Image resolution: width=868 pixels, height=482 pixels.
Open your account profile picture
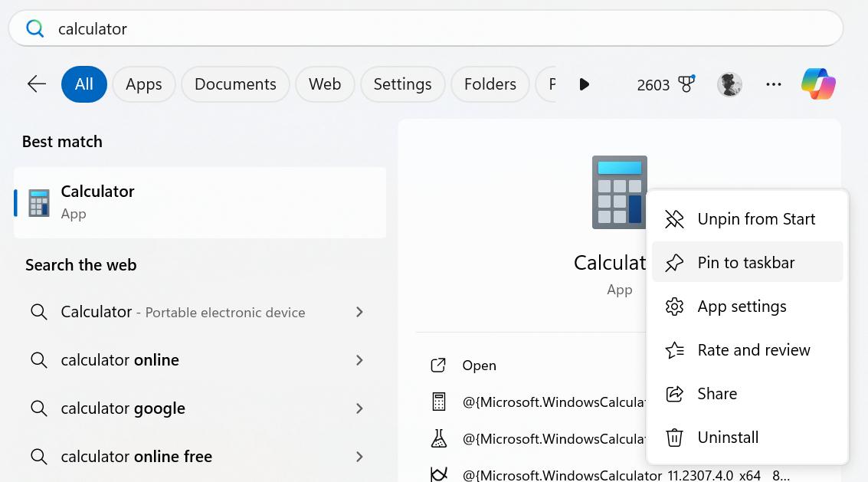[729, 84]
